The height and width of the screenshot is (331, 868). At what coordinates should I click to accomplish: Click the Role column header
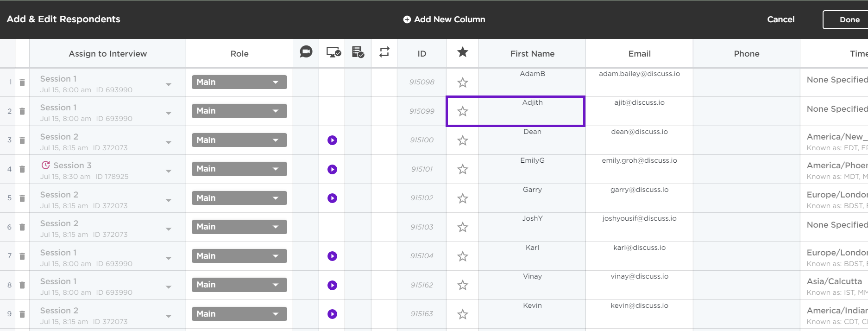click(239, 54)
